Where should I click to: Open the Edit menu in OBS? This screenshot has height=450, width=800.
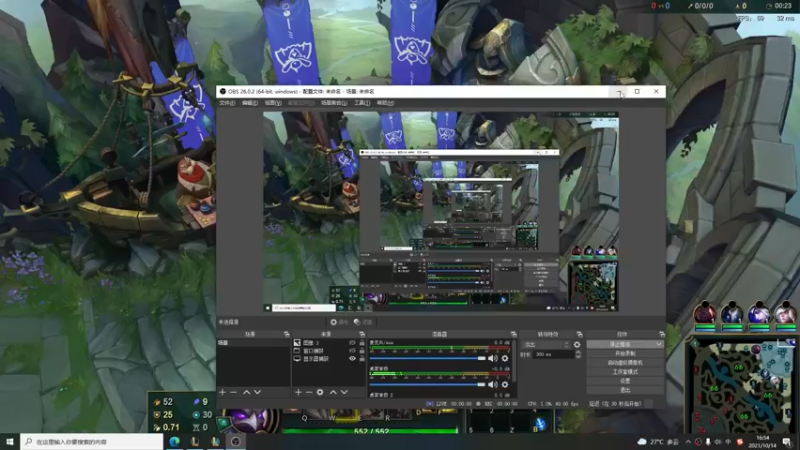click(249, 103)
